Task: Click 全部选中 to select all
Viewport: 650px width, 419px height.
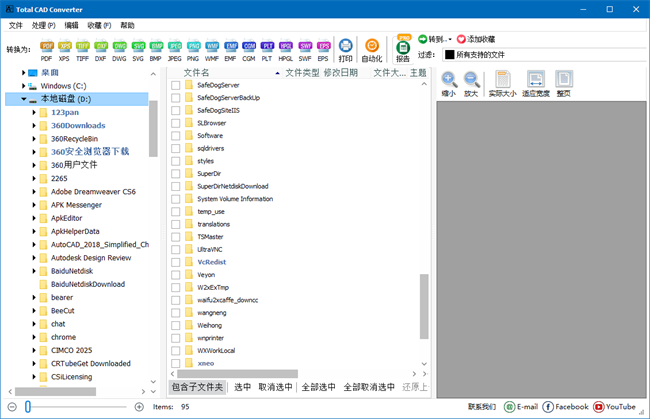Action: [318, 387]
